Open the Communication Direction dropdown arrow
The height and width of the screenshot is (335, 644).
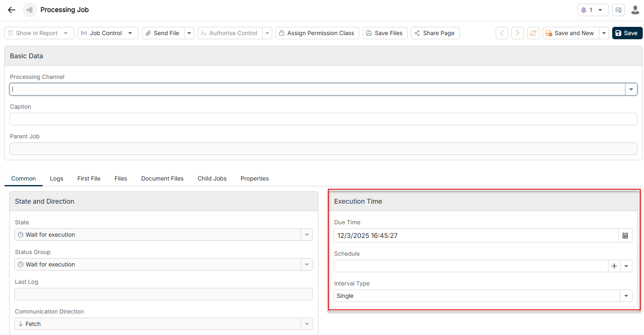click(x=307, y=324)
